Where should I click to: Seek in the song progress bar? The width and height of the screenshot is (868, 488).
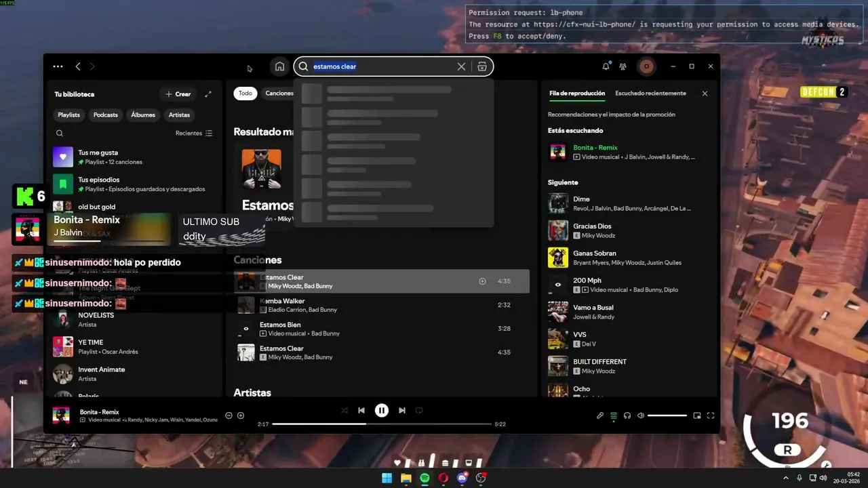[x=382, y=424]
